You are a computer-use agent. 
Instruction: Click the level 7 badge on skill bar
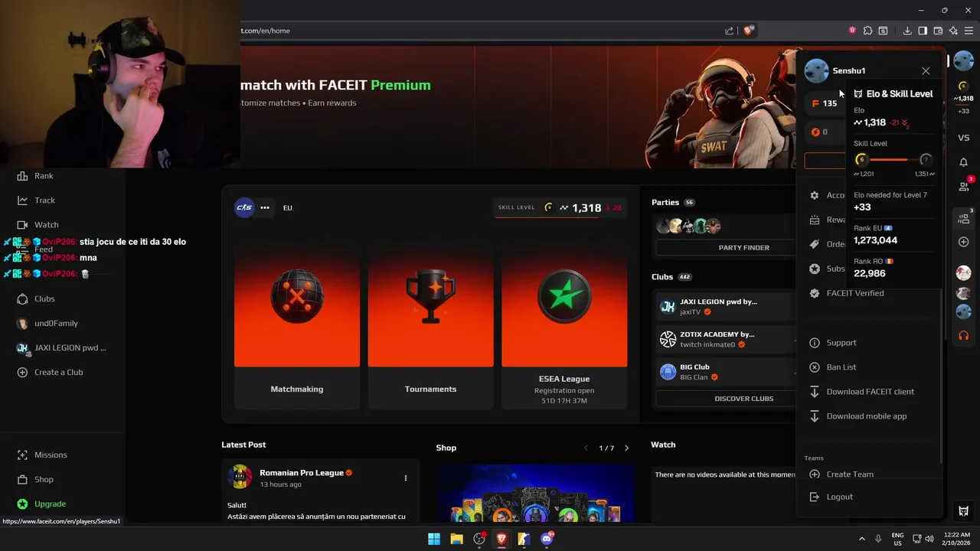point(926,159)
